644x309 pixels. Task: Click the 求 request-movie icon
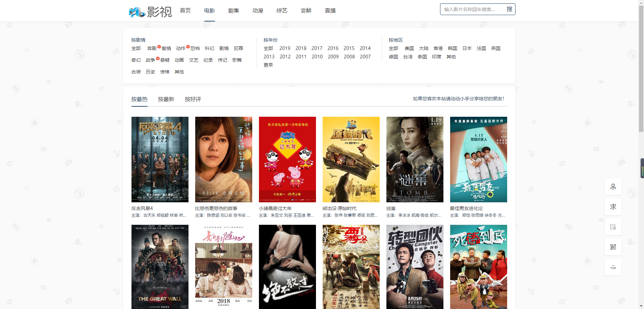[x=613, y=207]
